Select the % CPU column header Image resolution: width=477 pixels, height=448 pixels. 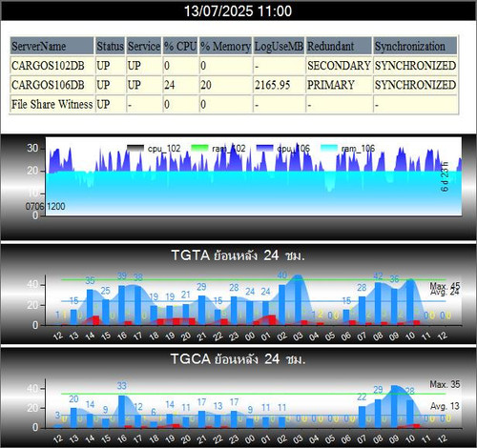pyautogui.click(x=180, y=46)
